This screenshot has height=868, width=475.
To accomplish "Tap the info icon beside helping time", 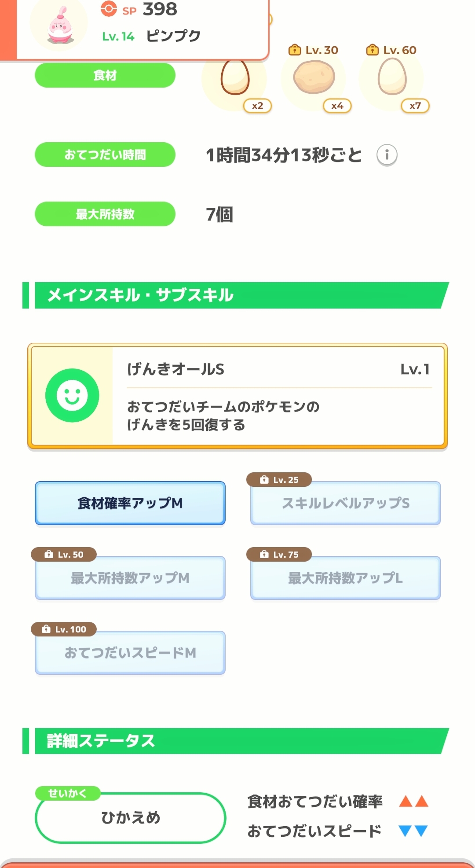I will click(x=387, y=155).
